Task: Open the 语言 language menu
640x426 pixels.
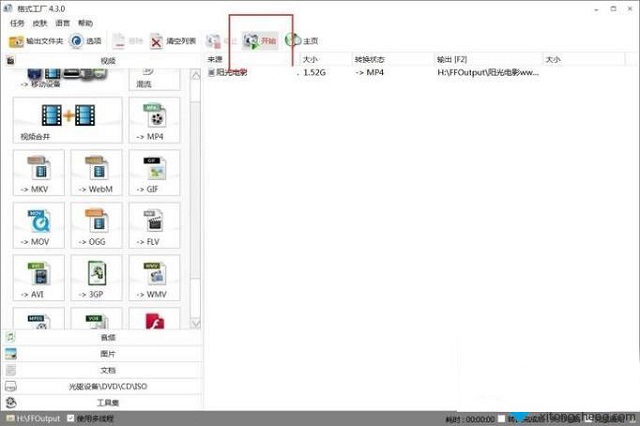Action: click(x=62, y=23)
